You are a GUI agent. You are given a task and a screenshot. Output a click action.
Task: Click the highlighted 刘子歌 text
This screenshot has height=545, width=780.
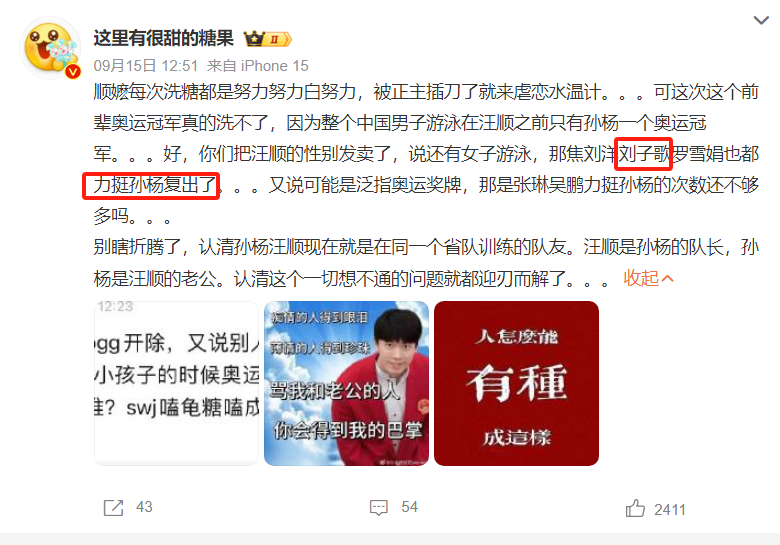click(644, 154)
